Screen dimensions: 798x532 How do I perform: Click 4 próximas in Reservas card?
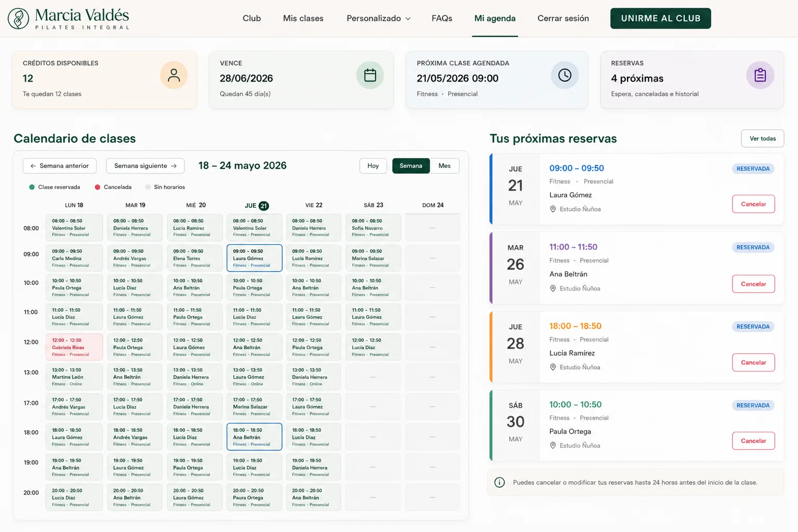point(637,78)
